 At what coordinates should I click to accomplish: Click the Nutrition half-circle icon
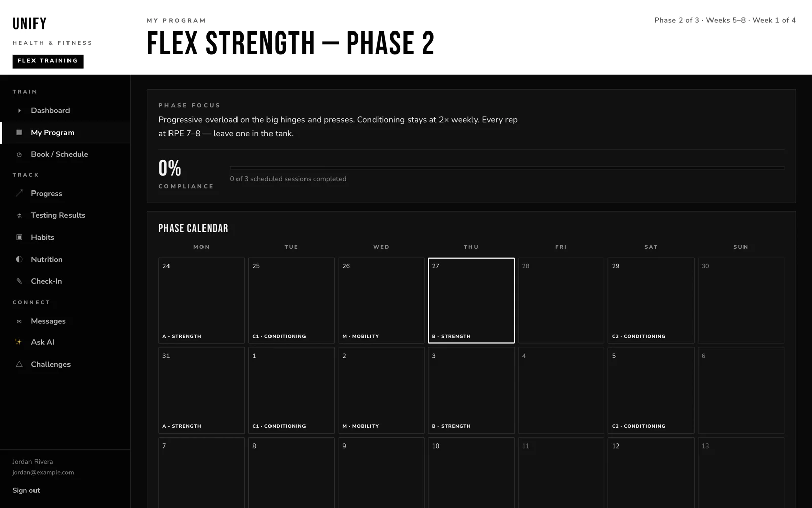[x=19, y=259]
